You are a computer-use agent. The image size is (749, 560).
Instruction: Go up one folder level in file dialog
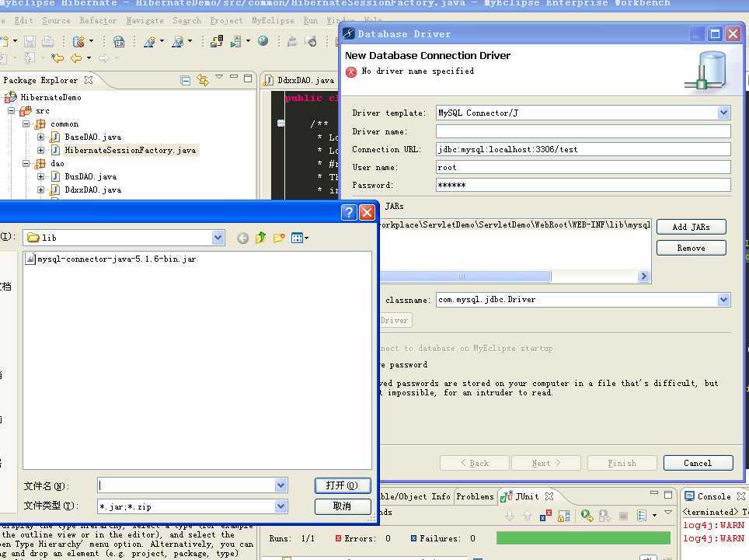261,237
